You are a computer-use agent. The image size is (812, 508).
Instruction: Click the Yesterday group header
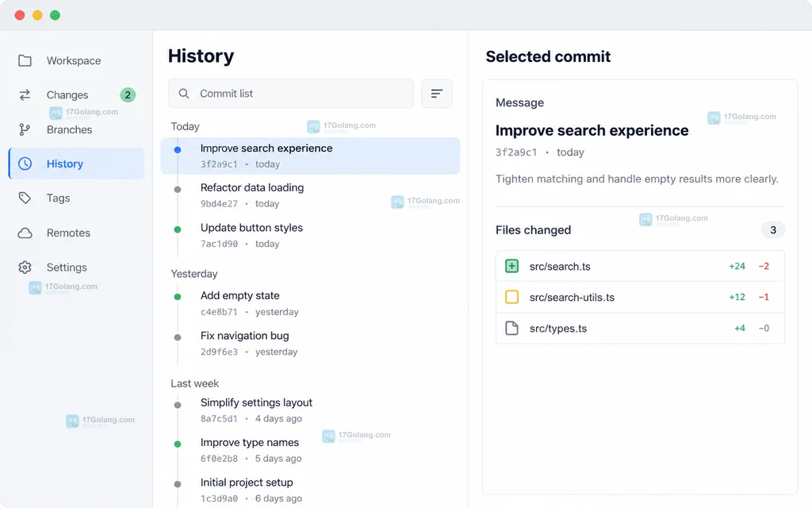coord(194,274)
